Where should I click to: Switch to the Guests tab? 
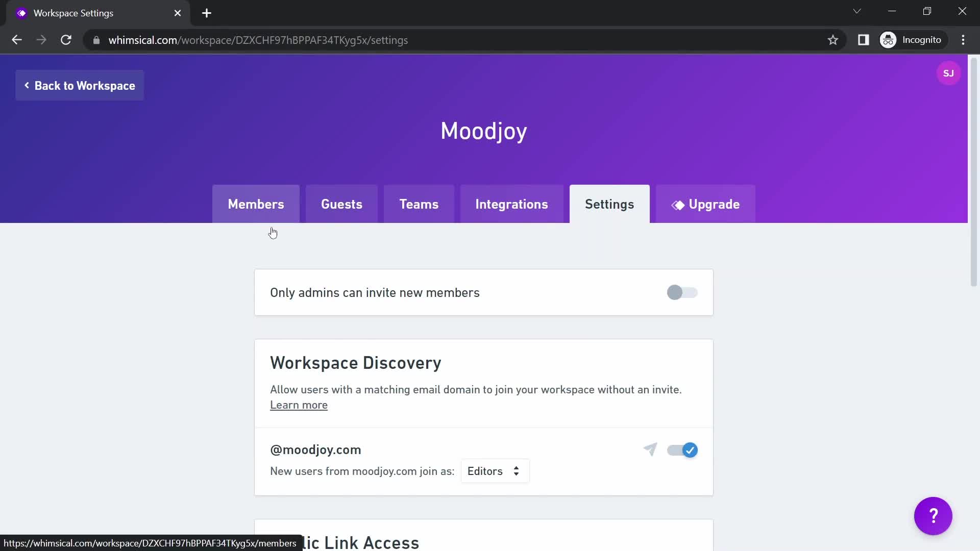click(x=341, y=204)
